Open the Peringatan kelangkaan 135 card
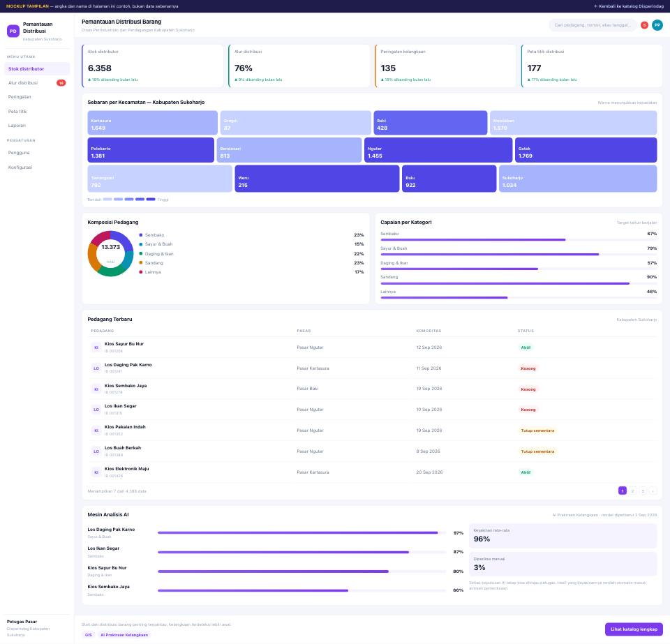670x644 pixels. tap(446, 66)
